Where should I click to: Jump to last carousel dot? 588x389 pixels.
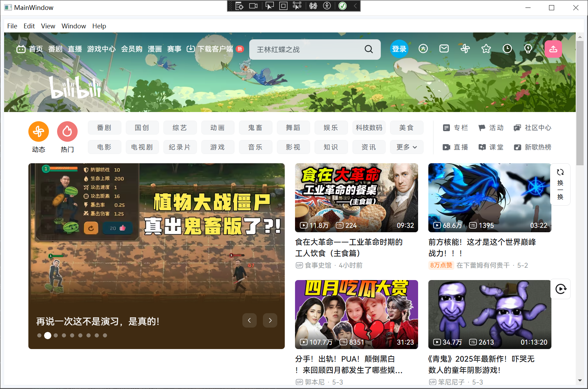(x=105, y=335)
